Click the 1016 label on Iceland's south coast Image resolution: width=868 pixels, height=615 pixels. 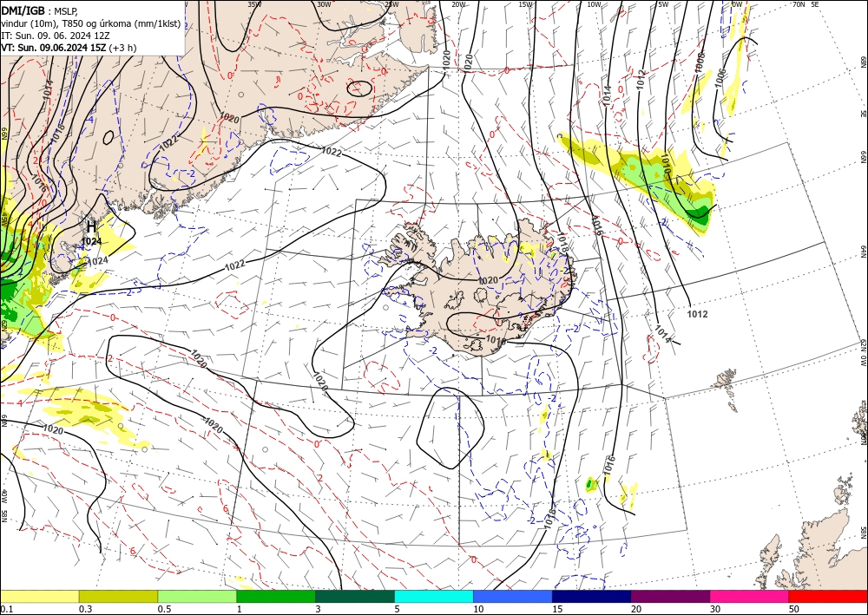(x=496, y=340)
